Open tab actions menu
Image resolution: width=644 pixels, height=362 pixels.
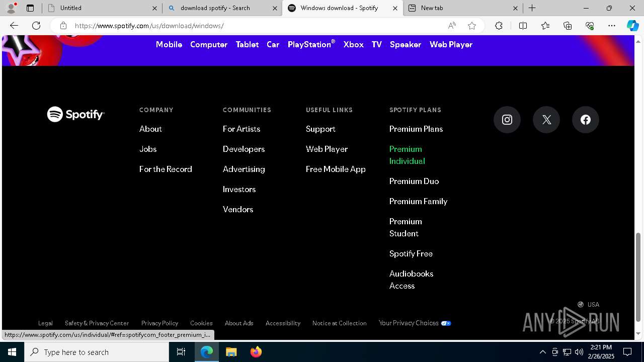coord(30,8)
